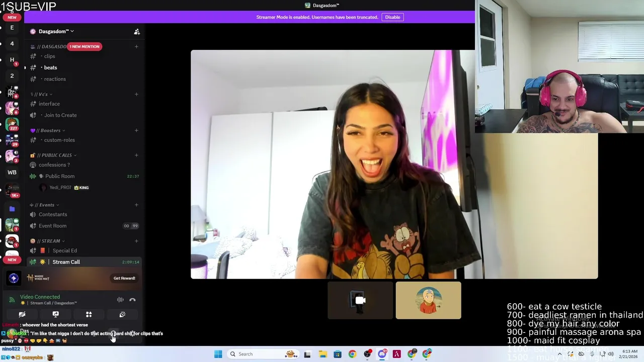Screen dimensions: 644x362
Task: Click the Stream Call / Dasgasdom link
Action: 53,303
